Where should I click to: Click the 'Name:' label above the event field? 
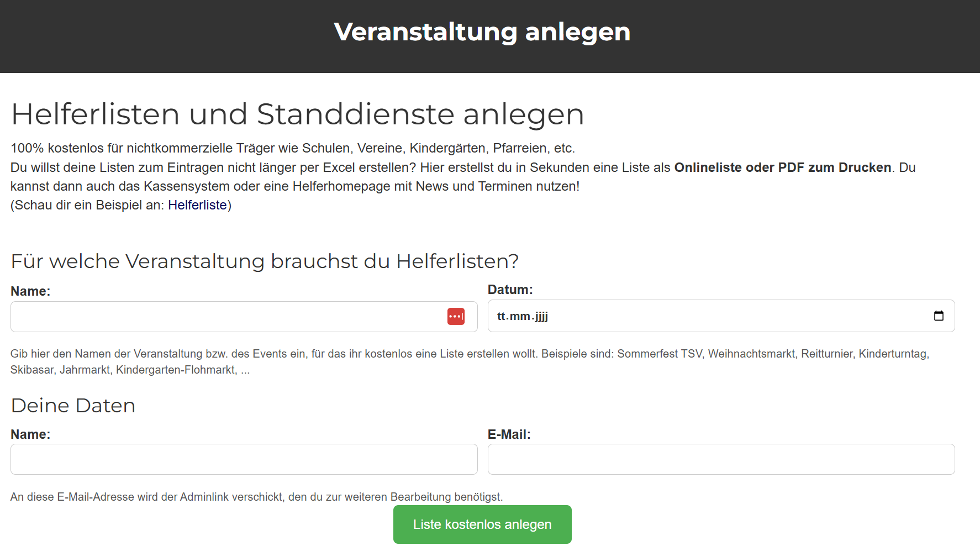click(30, 291)
